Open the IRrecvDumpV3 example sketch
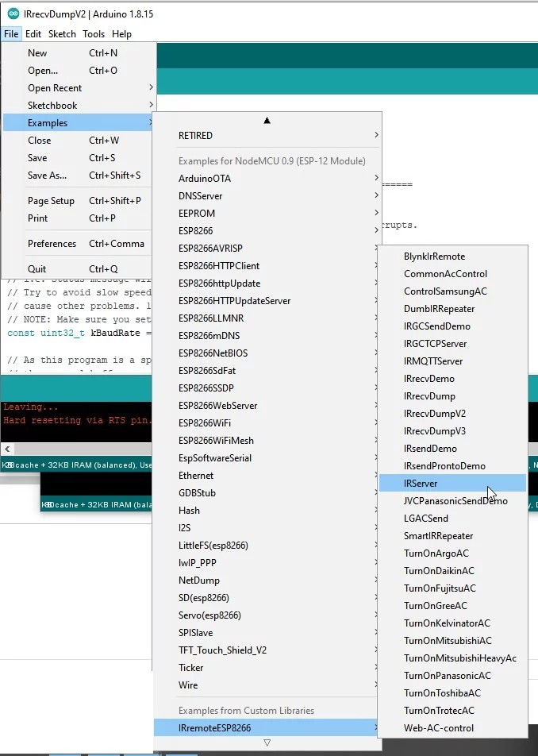Image resolution: width=538 pixels, height=756 pixels. (x=453, y=431)
